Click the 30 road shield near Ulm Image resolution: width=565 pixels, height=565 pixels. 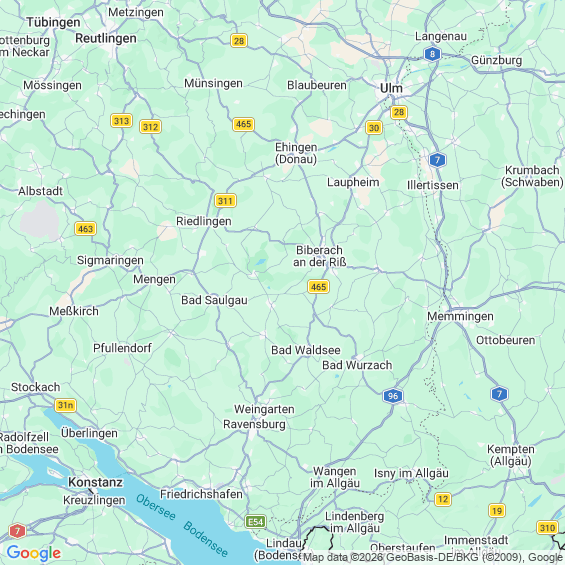tap(374, 128)
